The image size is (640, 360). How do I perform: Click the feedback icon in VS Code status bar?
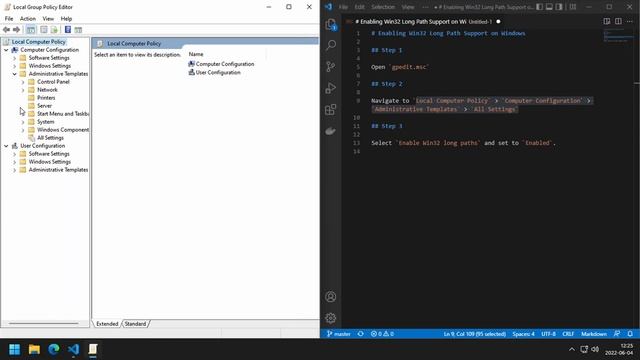tap(617, 334)
